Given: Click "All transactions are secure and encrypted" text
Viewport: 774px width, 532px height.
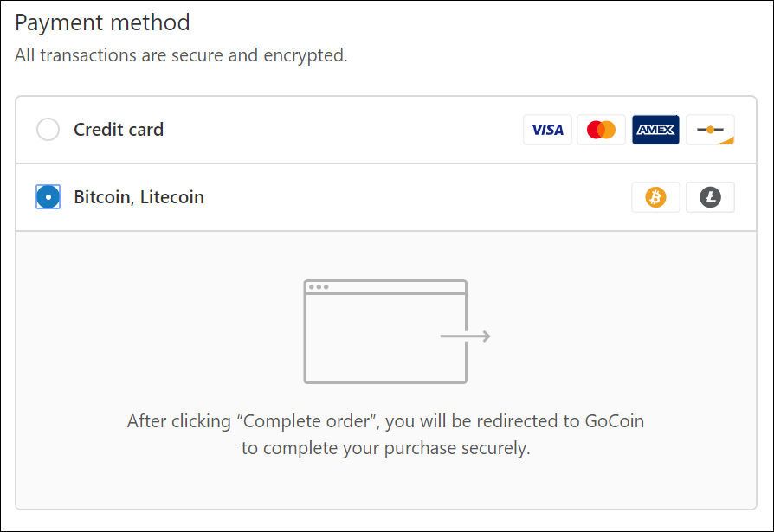Looking at the screenshot, I should pos(181,56).
